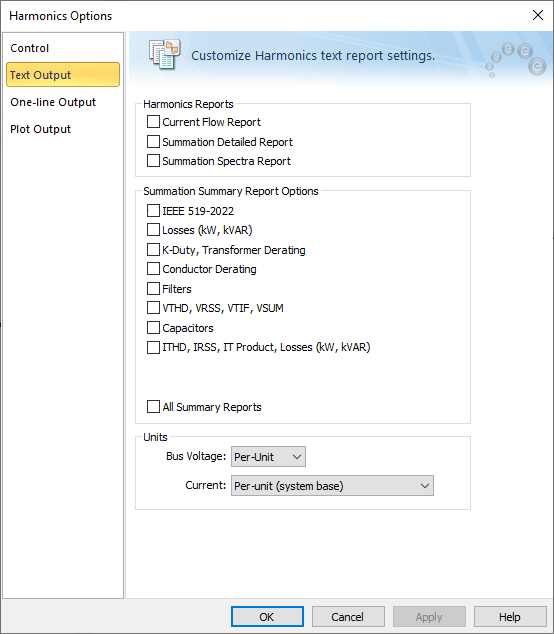Enable the Capacitors checkbox

153,328
